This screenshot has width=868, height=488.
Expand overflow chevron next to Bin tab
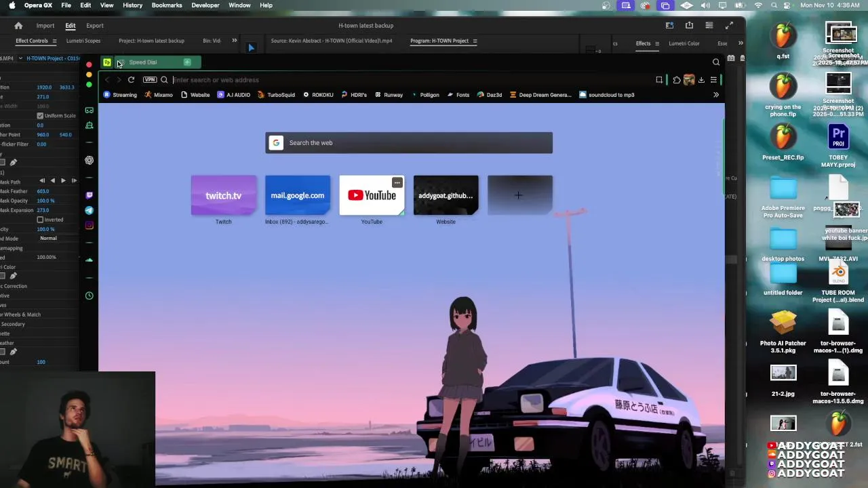pyautogui.click(x=234, y=41)
